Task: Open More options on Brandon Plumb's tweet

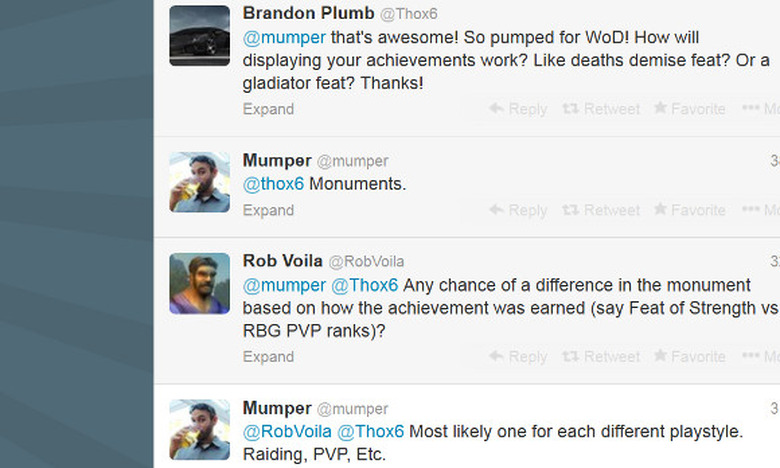Action: coord(760,109)
